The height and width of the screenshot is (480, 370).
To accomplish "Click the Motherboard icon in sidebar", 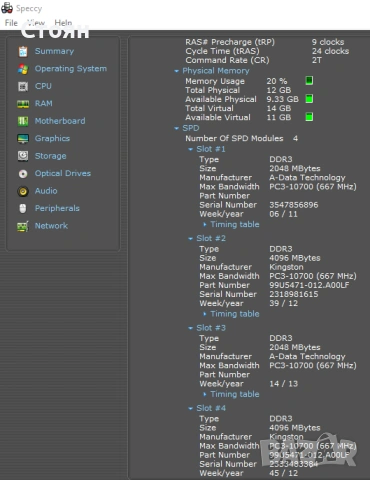I will pos(23,121).
